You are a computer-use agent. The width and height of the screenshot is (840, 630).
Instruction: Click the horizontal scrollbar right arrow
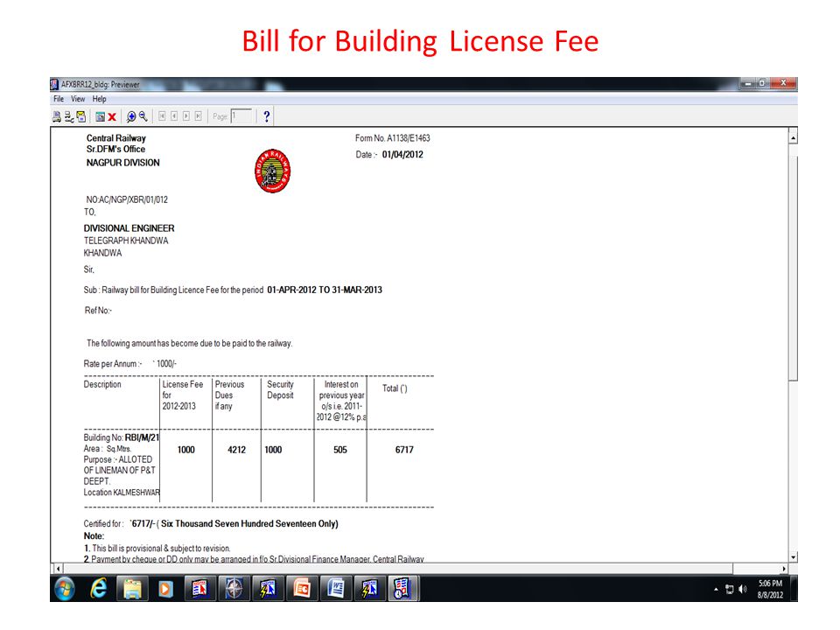(x=784, y=569)
